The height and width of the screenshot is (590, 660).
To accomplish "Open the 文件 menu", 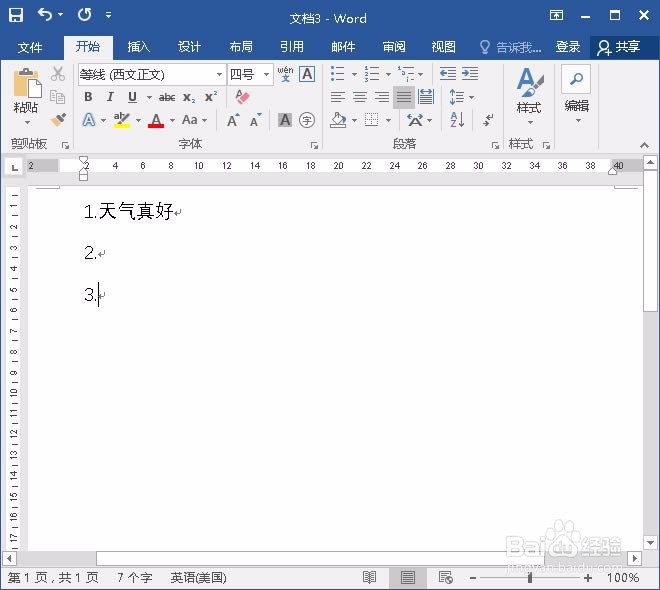I will 30,47.
